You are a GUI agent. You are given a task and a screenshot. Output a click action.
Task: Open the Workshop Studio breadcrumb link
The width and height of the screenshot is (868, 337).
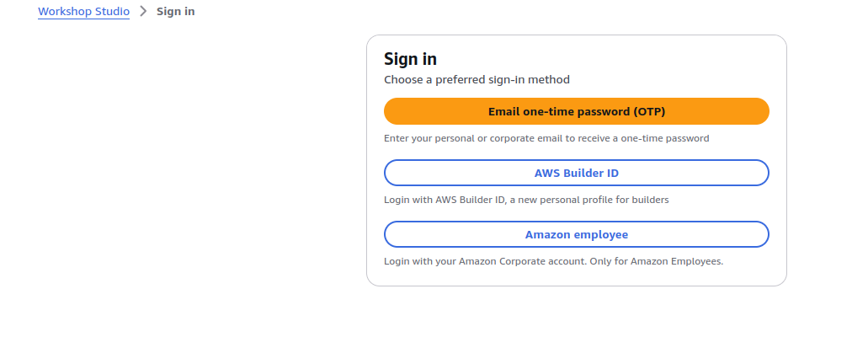[83, 12]
